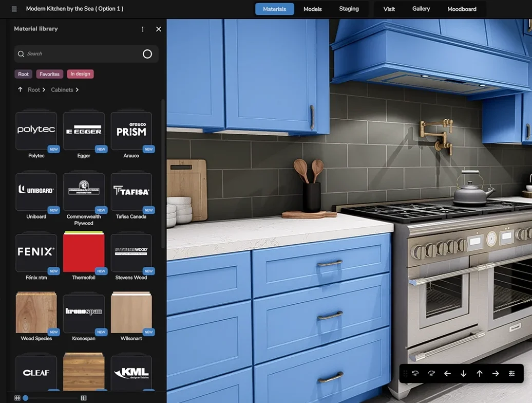Click the project title Modern Kitchen by the Sea

point(74,9)
